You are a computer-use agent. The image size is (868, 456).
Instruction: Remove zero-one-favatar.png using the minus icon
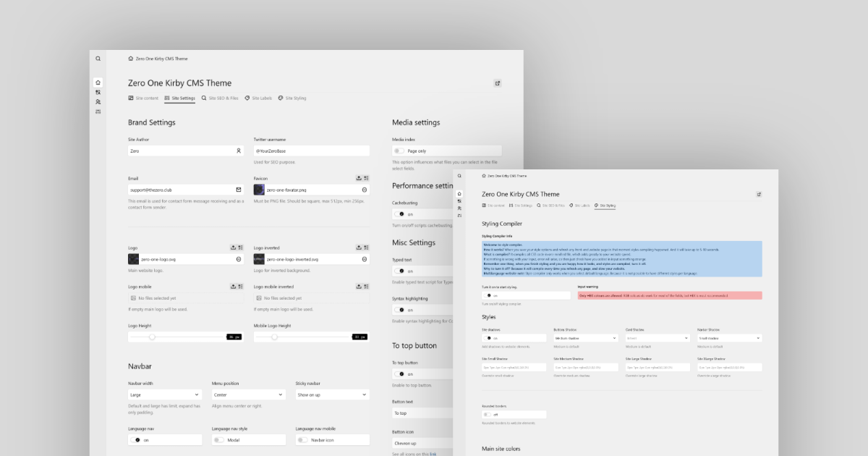364,190
